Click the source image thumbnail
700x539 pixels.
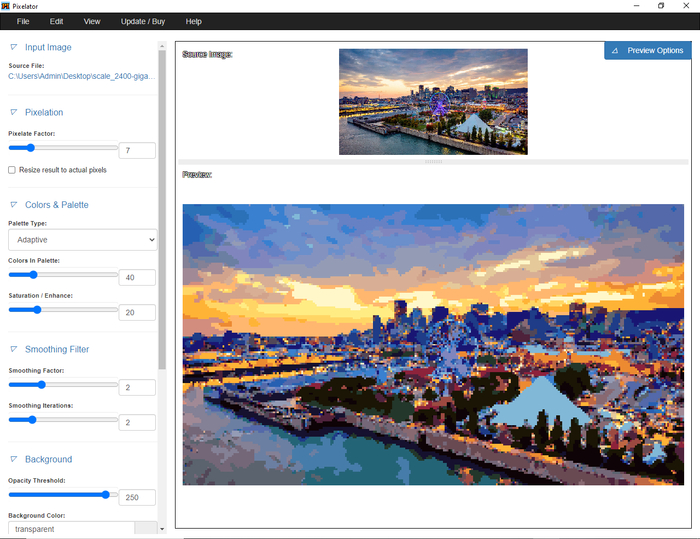[433, 102]
